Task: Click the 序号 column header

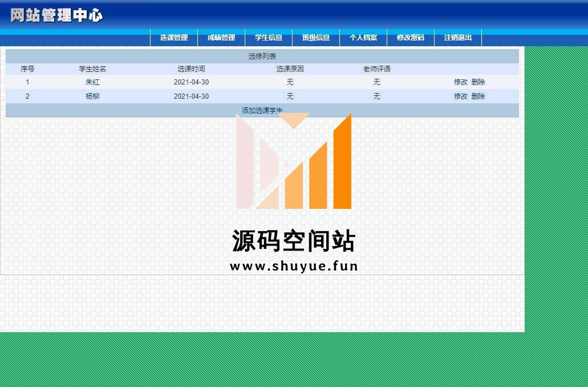Action: 27,68
